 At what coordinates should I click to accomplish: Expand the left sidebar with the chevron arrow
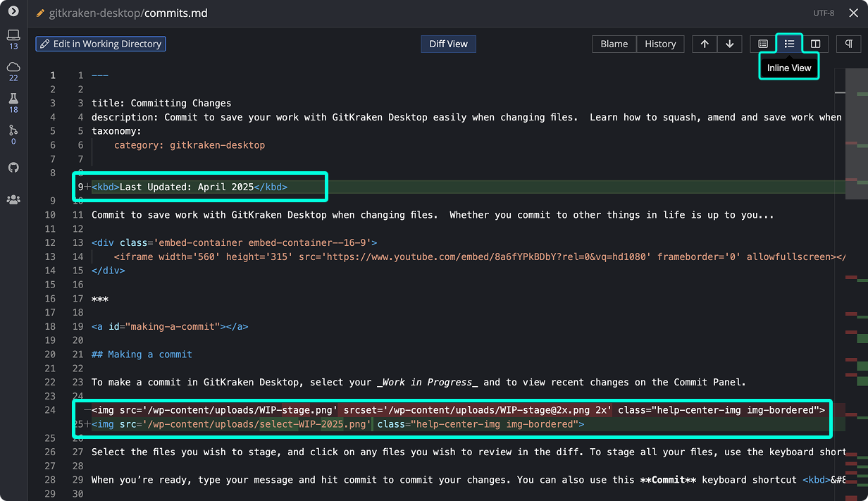[x=13, y=11]
